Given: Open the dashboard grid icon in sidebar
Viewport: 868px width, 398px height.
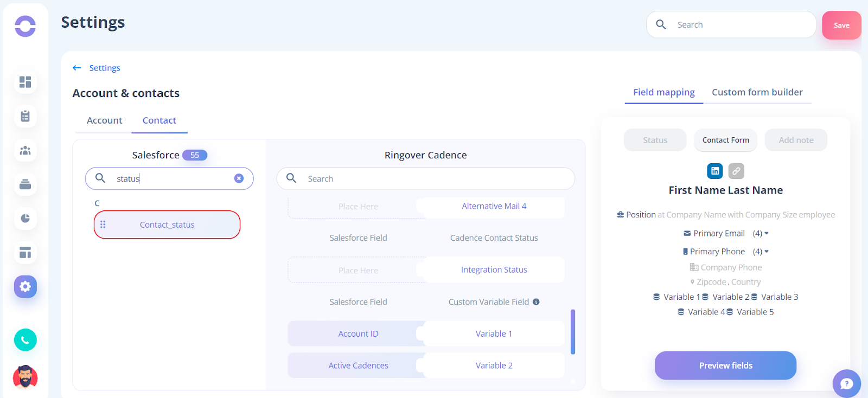Looking at the screenshot, I should pyautogui.click(x=25, y=82).
